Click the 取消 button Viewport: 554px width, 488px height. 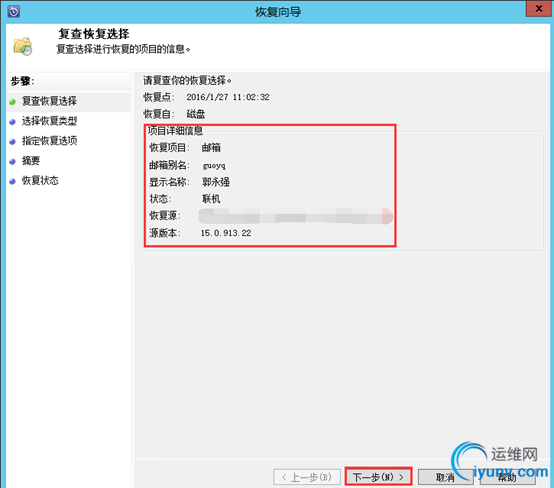click(x=445, y=477)
